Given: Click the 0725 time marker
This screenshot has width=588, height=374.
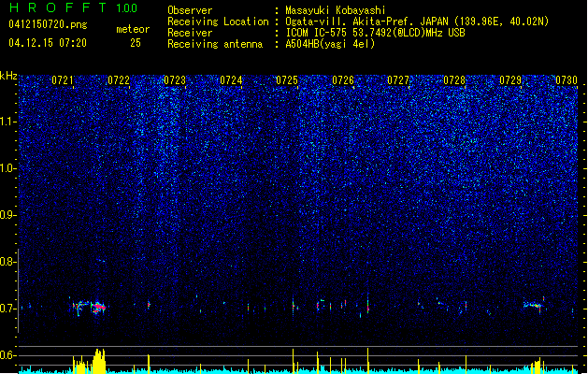Looking at the screenshot, I should (x=287, y=80).
